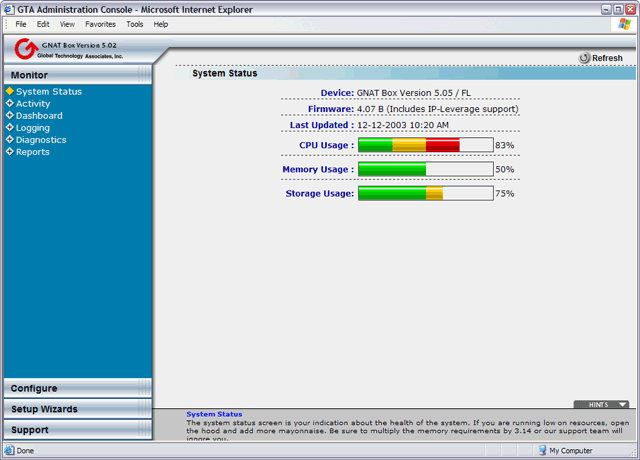Viewport: 640px width, 460px height.
Task: Collapse the Monitor section header
Action: [x=78, y=75]
